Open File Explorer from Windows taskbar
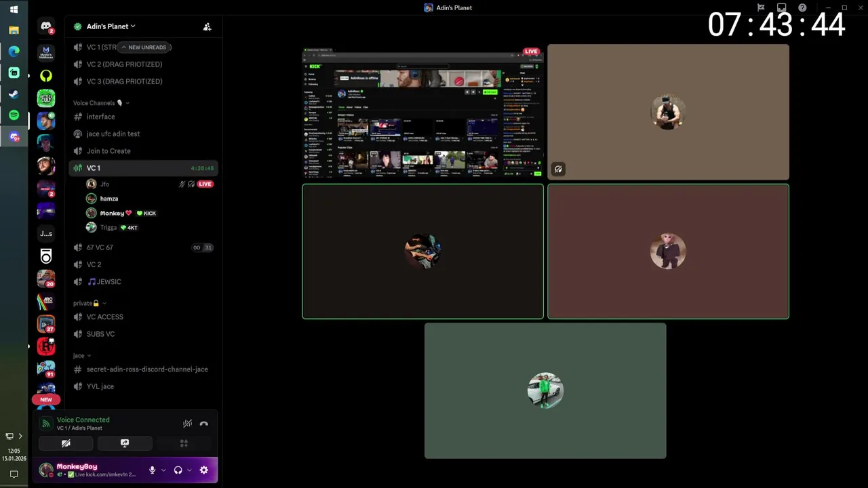The height and width of the screenshot is (488, 868). [x=14, y=30]
